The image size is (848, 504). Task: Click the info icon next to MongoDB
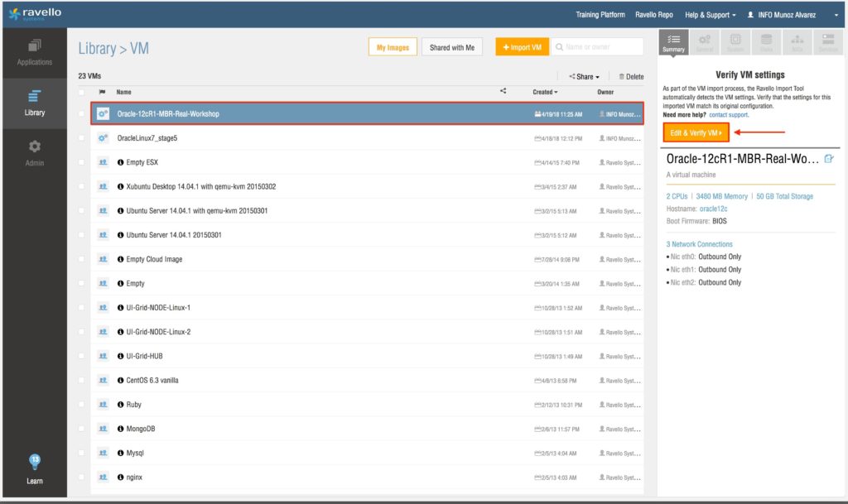click(121, 429)
